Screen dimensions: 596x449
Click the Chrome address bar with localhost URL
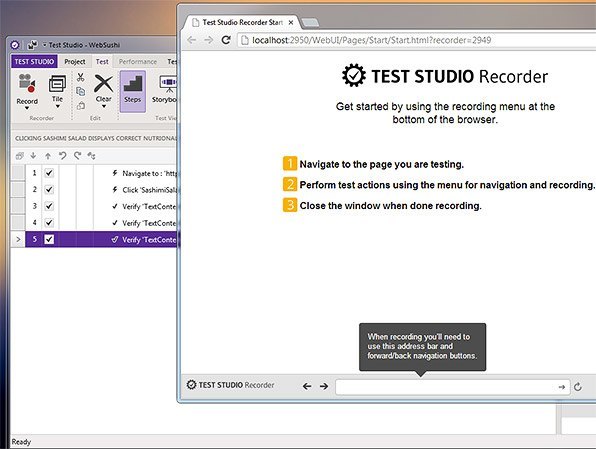pos(417,40)
